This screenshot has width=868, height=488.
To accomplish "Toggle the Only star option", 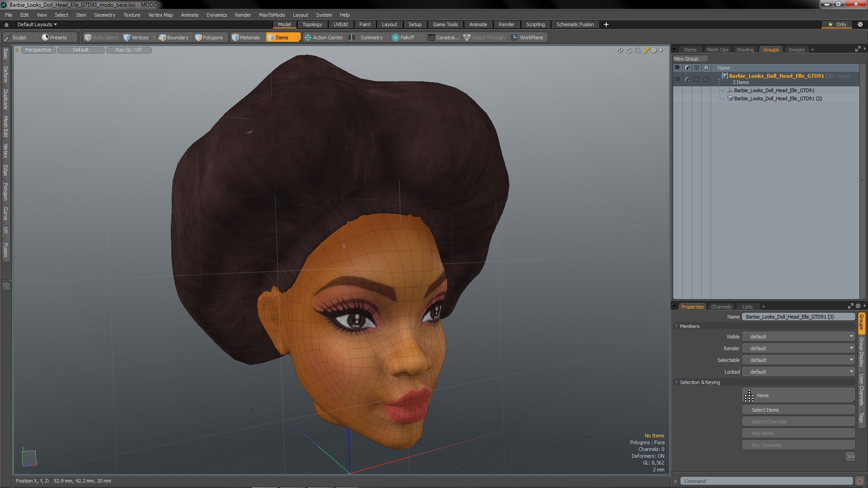I will pyautogui.click(x=837, y=24).
